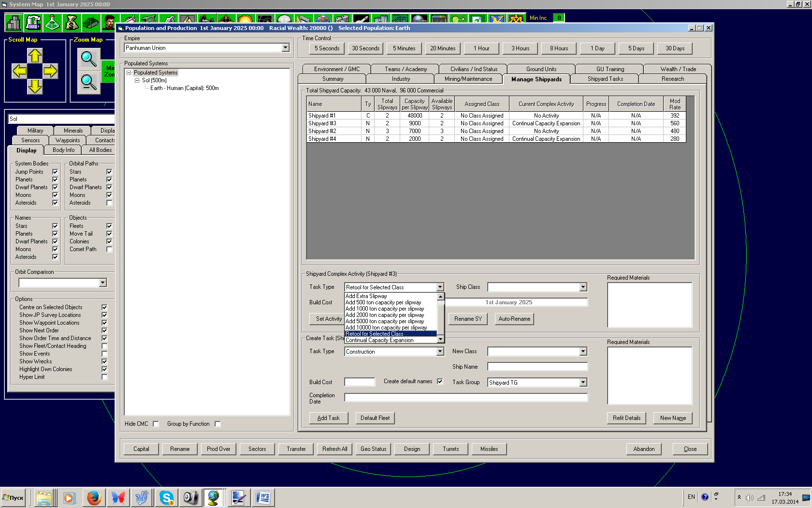Click the yellow right arrow in Scroll Map
Image resolution: width=812 pixels, height=508 pixels.
point(50,72)
